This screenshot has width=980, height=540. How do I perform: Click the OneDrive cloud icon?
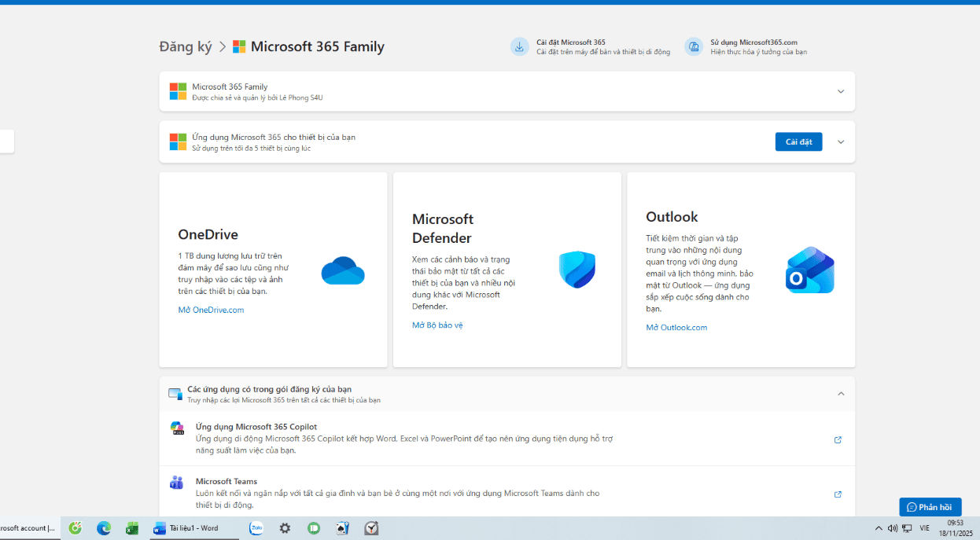pos(343,270)
